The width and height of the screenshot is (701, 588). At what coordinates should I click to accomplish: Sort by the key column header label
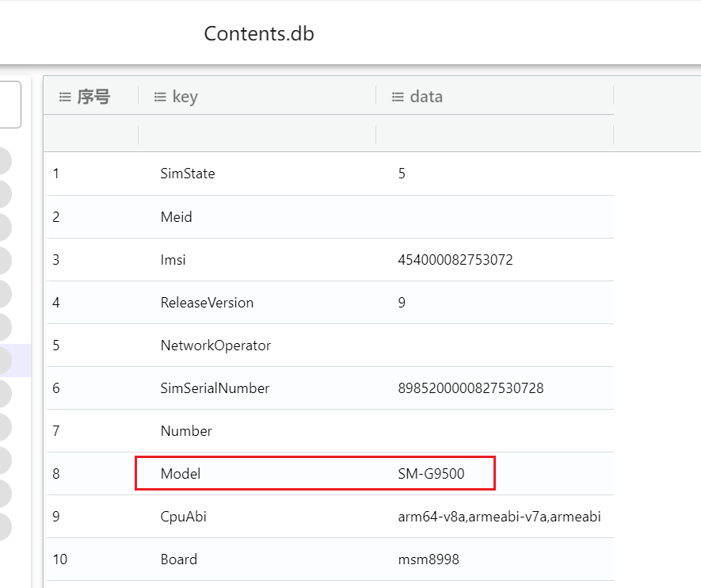point(185,97)
